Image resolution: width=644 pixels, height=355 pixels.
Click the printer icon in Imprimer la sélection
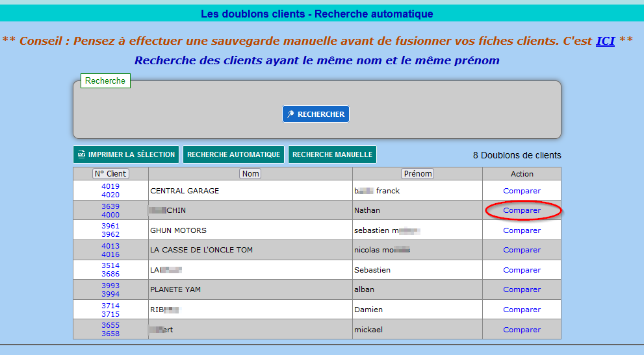coord(81,154)
